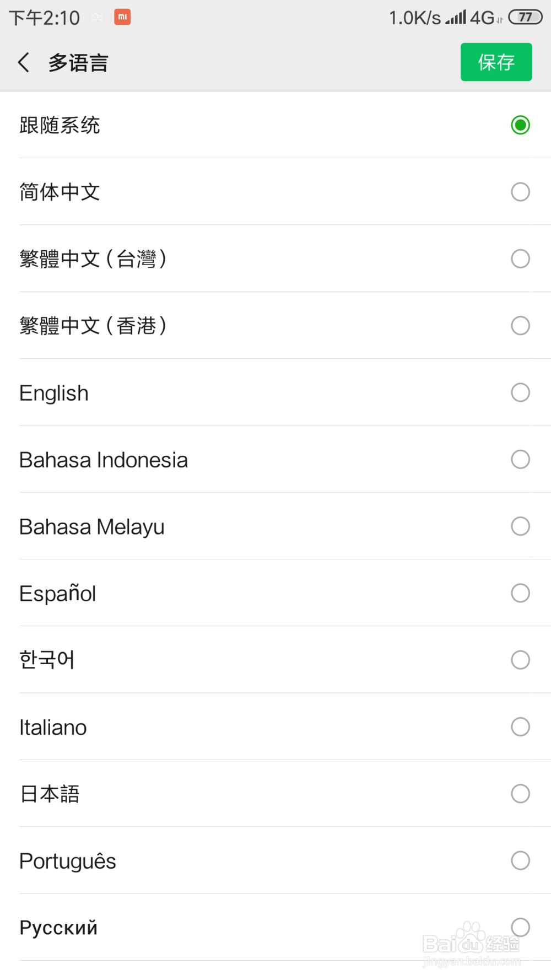
Task: Tap the Português language label
Action: pyautogui.click(x=68, y=861)
